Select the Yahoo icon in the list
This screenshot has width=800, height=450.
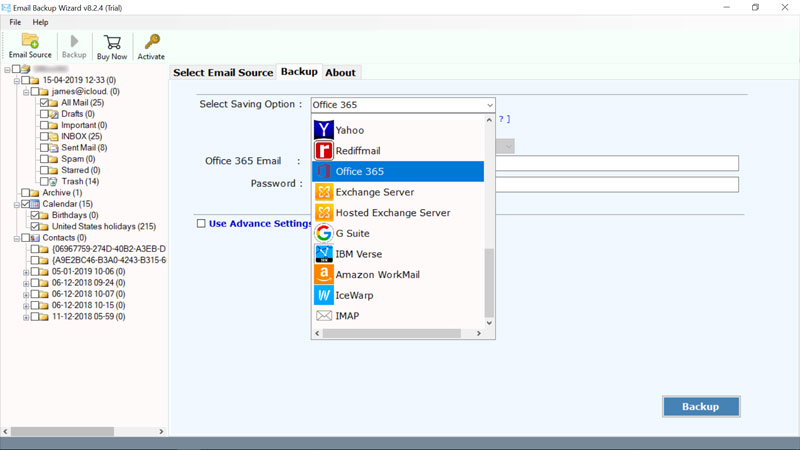(323, 130)
